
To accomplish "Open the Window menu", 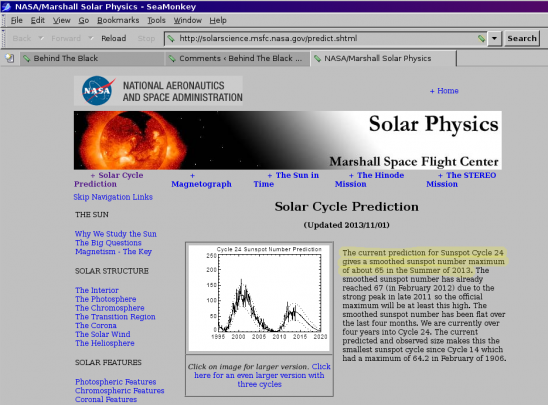I will [188, 20].
